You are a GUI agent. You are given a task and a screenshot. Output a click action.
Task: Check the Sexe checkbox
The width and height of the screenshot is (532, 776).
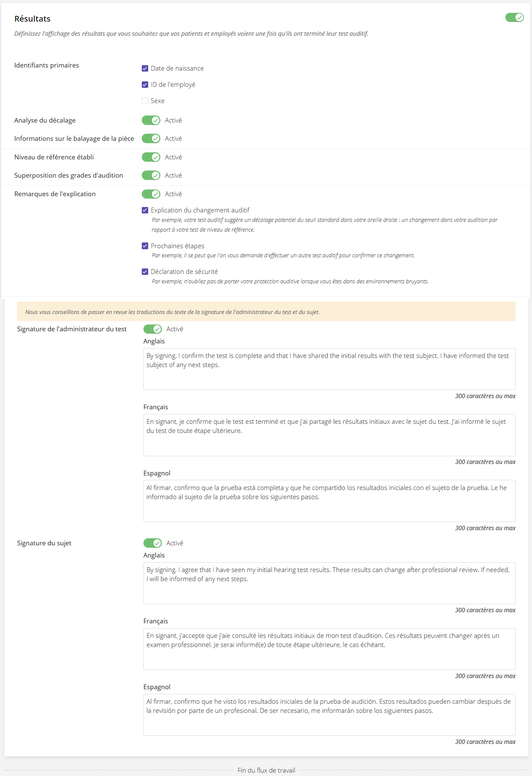point(145,101)
